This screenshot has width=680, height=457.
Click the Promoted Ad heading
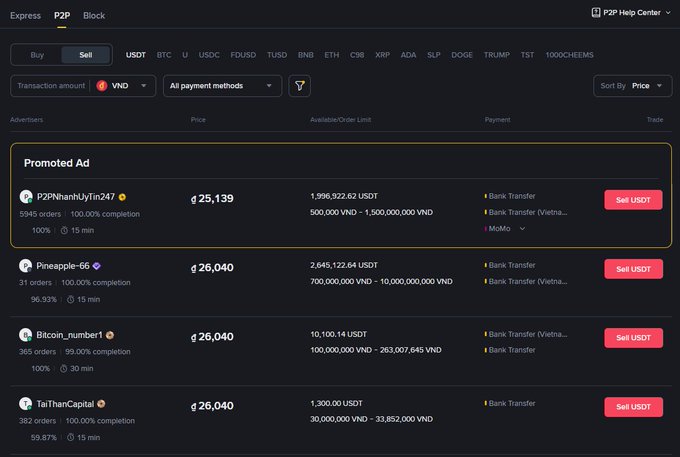tap(57, 163)
